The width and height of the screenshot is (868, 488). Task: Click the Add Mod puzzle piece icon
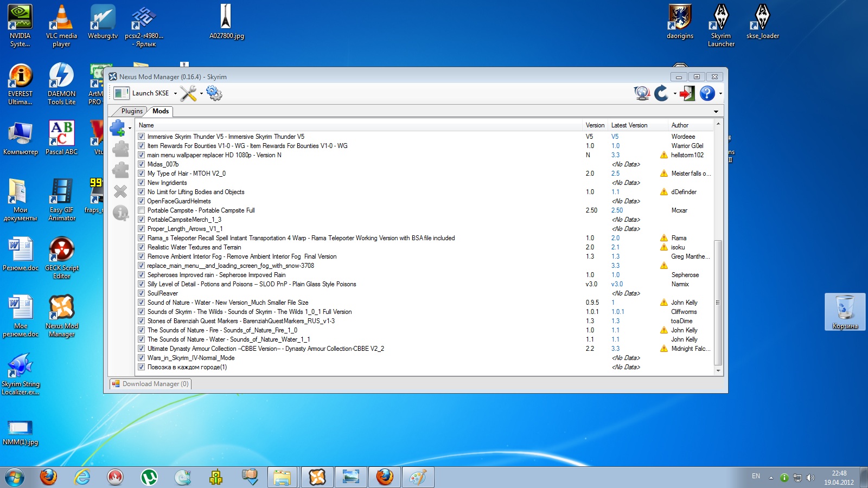pyautogui.click(x=118, y=129)
